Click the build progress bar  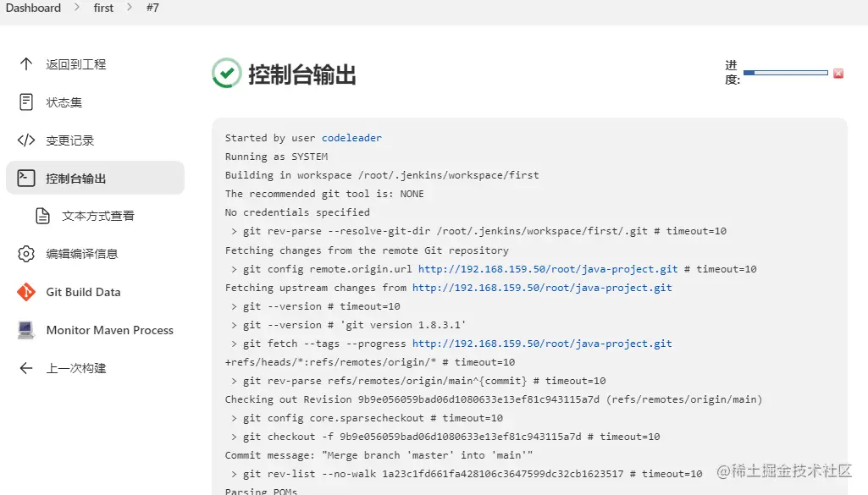pyautogui.click(x=786, y=73)
